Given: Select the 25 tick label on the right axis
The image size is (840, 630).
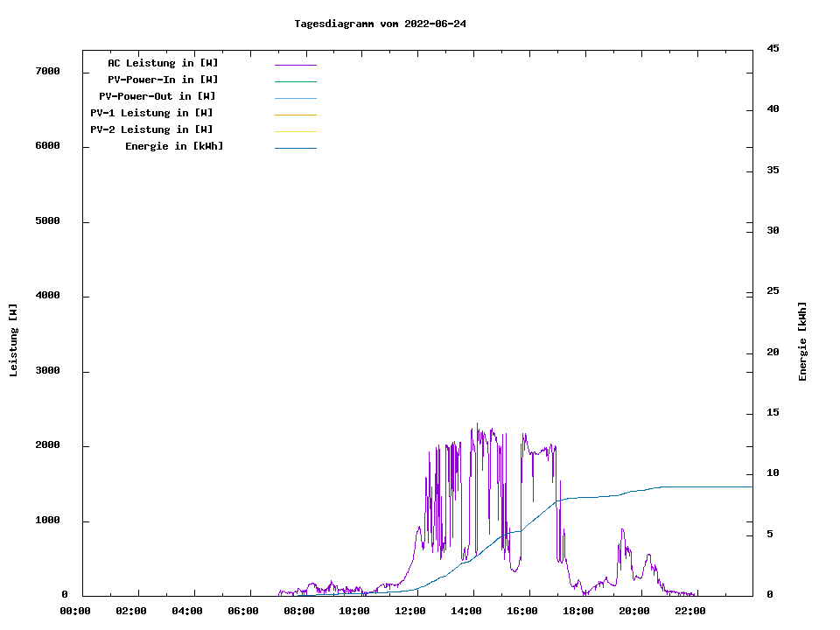Looking at the screenshot, I should tap(773, 291).
